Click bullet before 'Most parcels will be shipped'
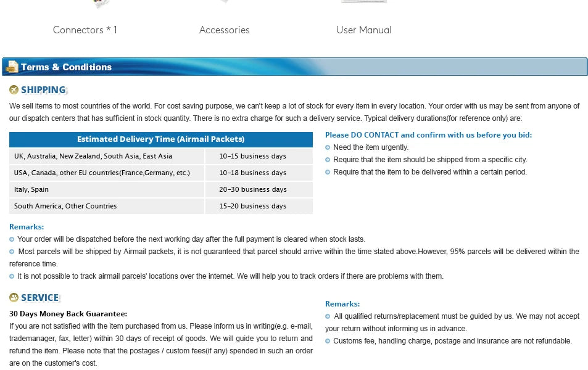Screen dimensions: 588x370 pyautogui.click(x=12, y=252)
